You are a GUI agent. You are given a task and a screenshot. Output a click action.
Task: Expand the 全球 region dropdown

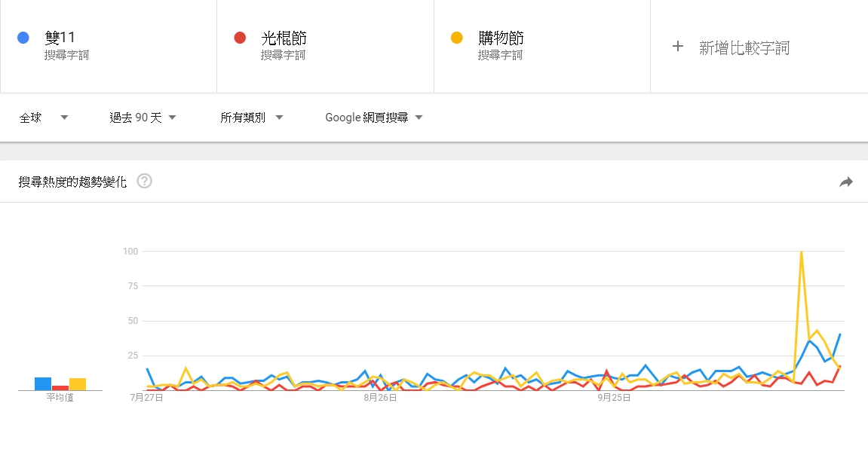coord(44,118)
